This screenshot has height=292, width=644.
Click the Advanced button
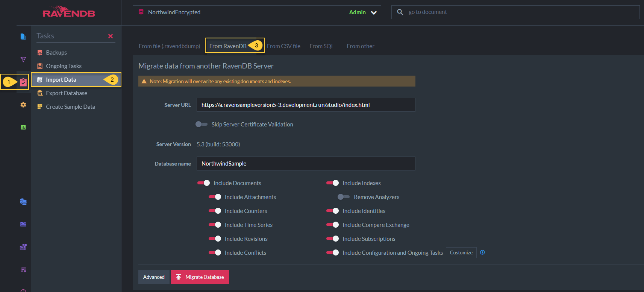click(x=154, y=277)
